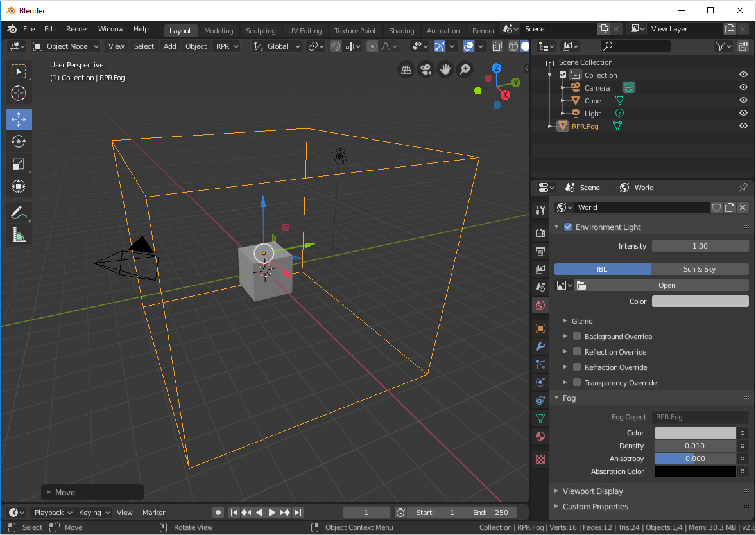Select the Annotate tool

[x=19, y=212]
